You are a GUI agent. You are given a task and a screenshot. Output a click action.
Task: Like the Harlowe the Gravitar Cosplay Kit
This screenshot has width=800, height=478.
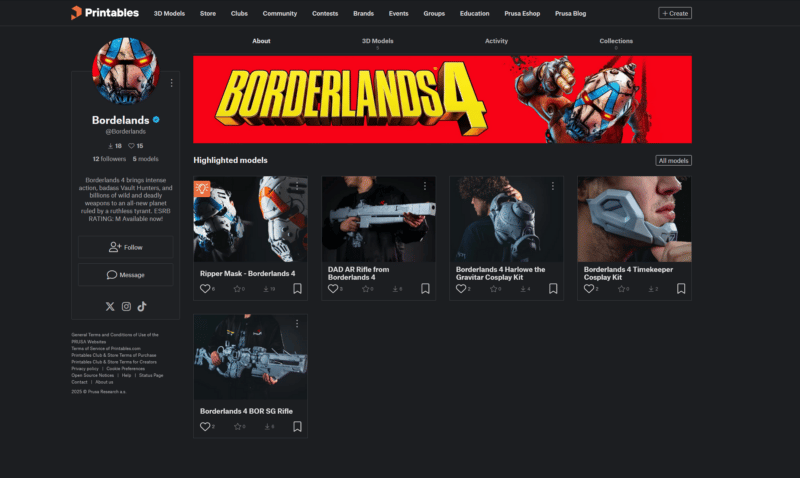[461, 289]
